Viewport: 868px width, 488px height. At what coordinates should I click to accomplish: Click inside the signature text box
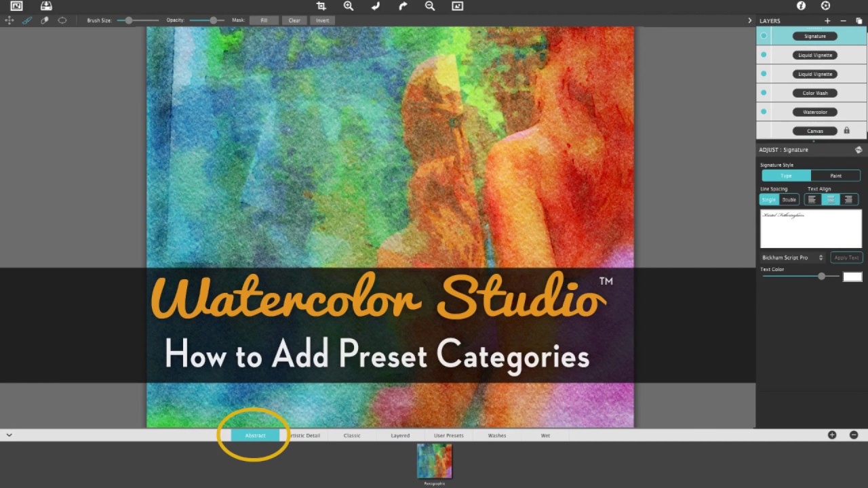click(x=811, y=229)
